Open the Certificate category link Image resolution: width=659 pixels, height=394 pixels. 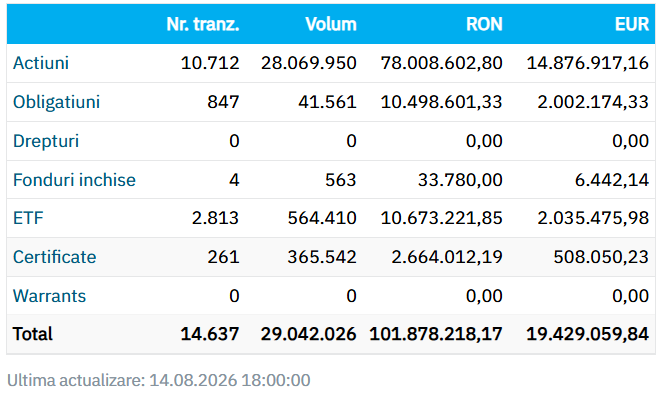pos(55,257)
